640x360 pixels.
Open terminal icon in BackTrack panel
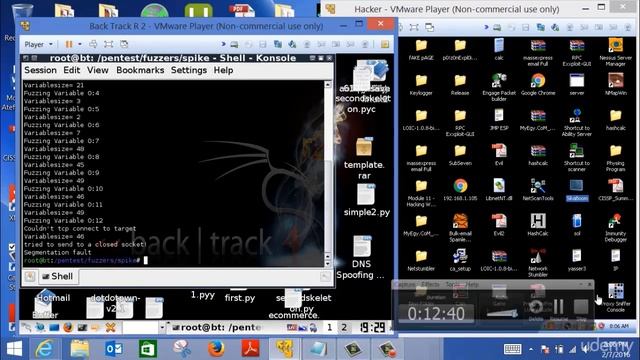tap(82, 327)
